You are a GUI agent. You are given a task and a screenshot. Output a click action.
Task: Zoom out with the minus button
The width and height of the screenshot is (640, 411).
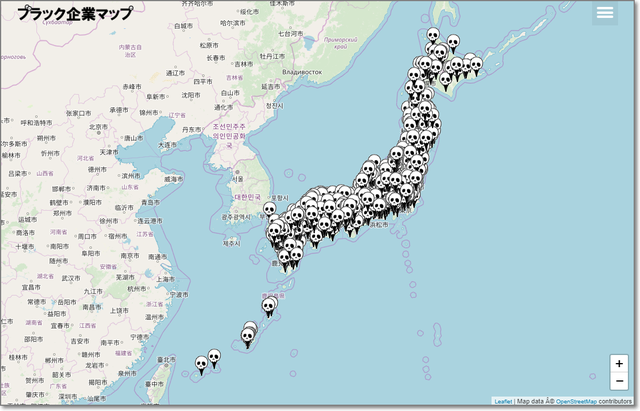[x=619, y=381]
